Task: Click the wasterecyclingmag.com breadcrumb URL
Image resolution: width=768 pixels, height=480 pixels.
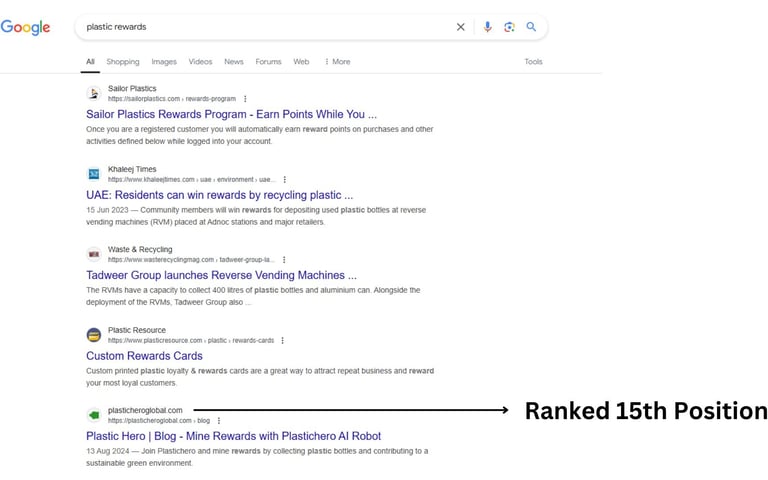Action: click(x=191, y=260)
